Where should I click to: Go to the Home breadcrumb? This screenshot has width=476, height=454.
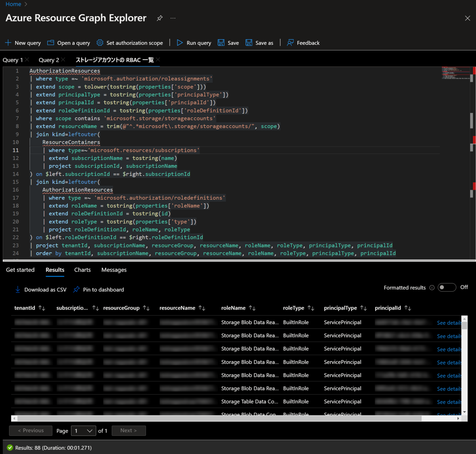click(x=13, y=4)
